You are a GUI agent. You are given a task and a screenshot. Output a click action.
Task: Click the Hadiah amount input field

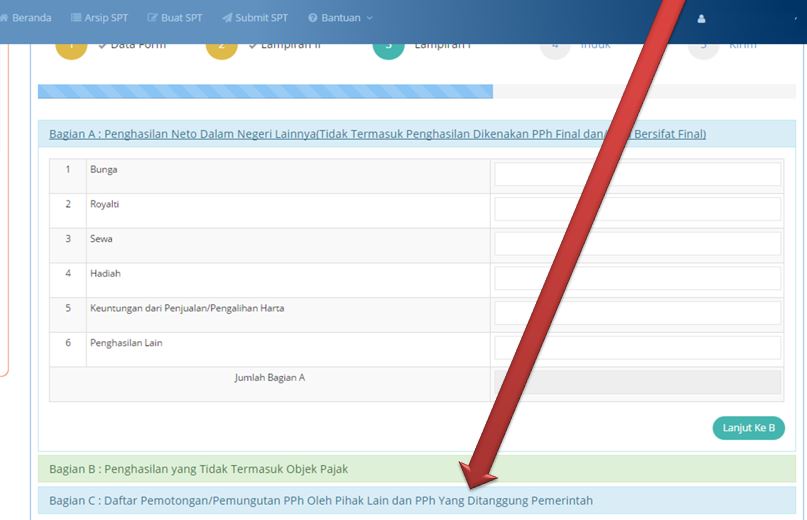coord(638,279)
